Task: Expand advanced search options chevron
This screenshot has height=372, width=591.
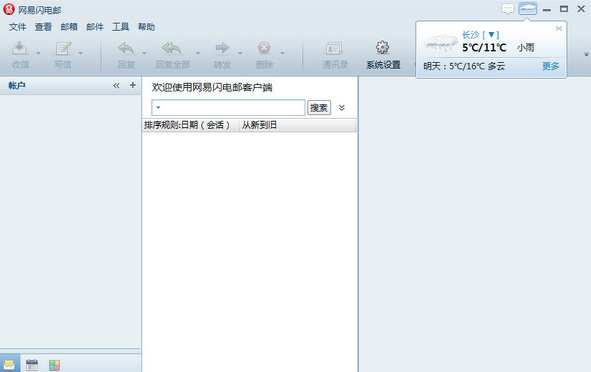Action: pyautogui.click(x=342, y=108)
